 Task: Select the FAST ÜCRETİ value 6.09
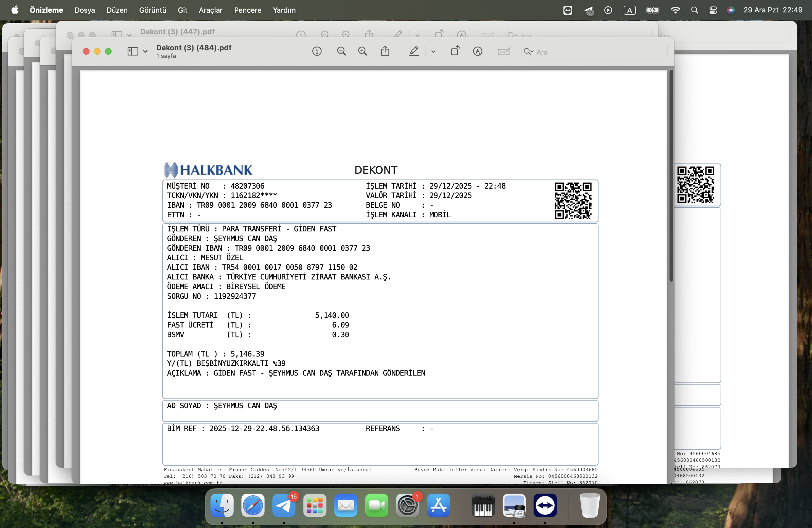coord(341,325)
